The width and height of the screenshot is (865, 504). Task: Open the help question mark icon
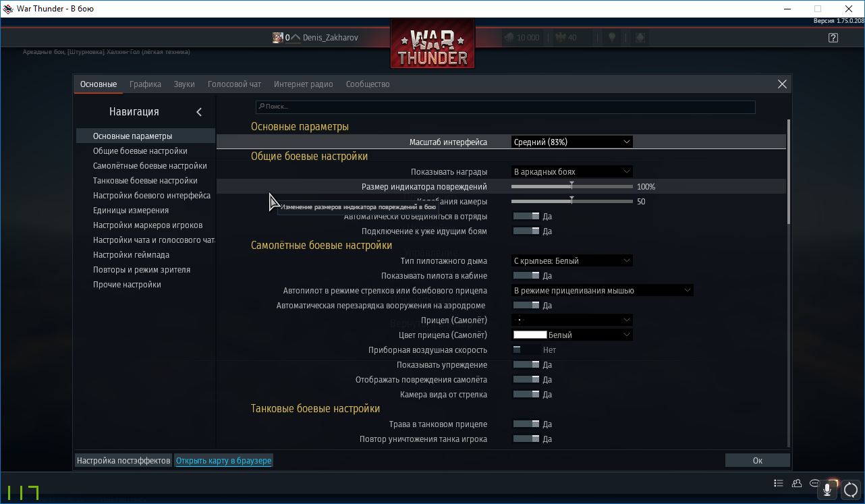tap(833, 38)
